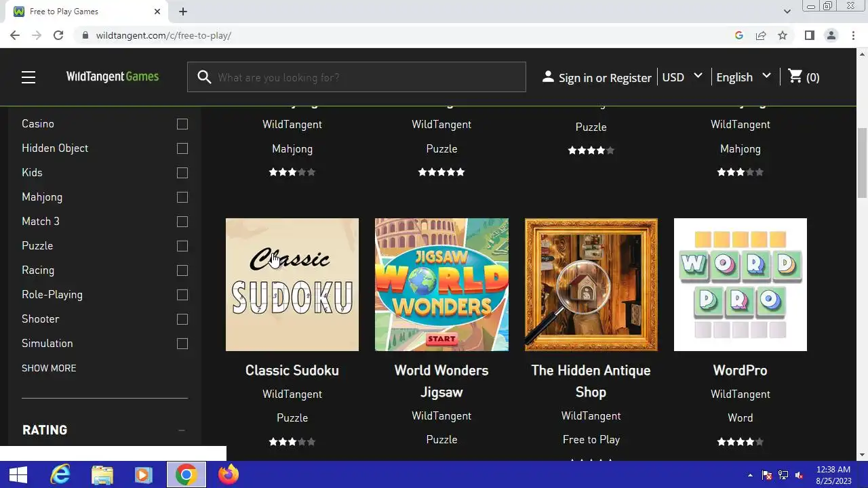Click Puzzle genre under World Wonders Jigsaw

pyautogui.click(x=441, y=439)
